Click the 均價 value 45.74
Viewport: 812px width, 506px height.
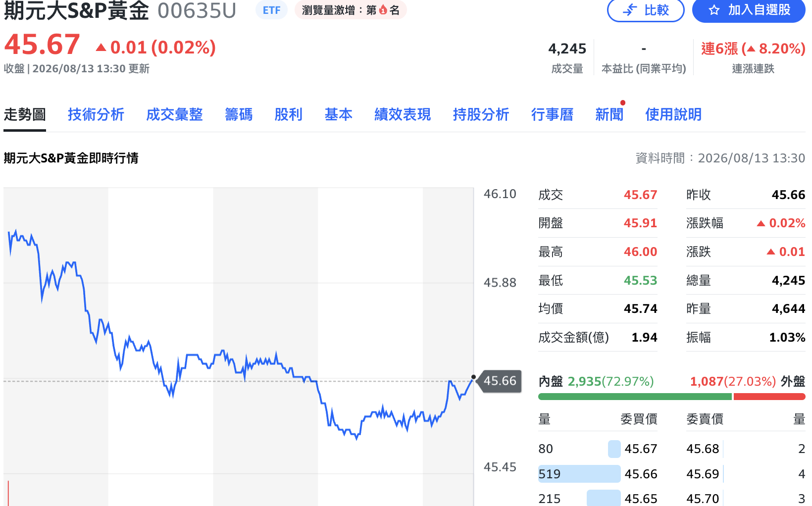pos(640,309)
